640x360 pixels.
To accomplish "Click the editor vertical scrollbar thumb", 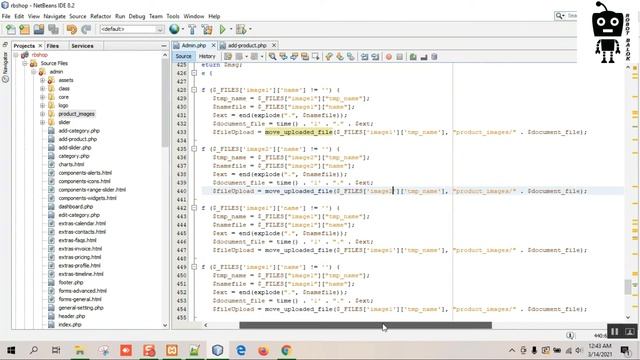I will pos(628,287).
